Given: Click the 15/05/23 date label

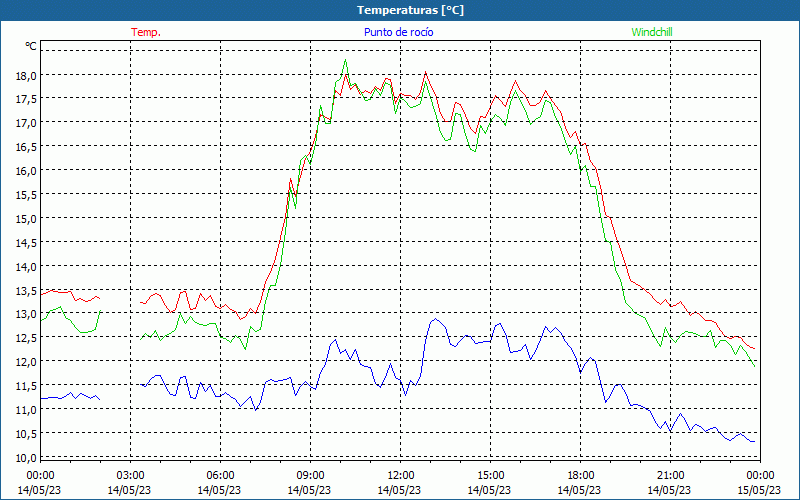Looking at the screenshot, I should click(759, 490).
